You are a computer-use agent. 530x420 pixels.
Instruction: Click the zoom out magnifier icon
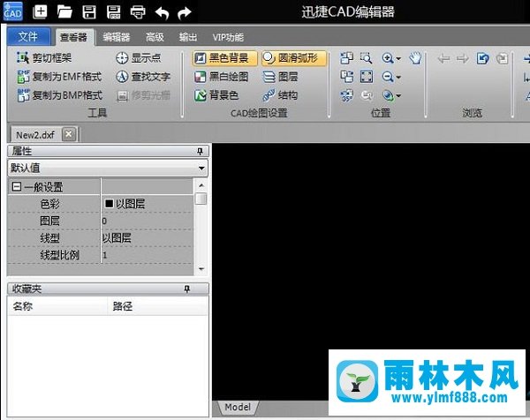[x=388, y=77]
